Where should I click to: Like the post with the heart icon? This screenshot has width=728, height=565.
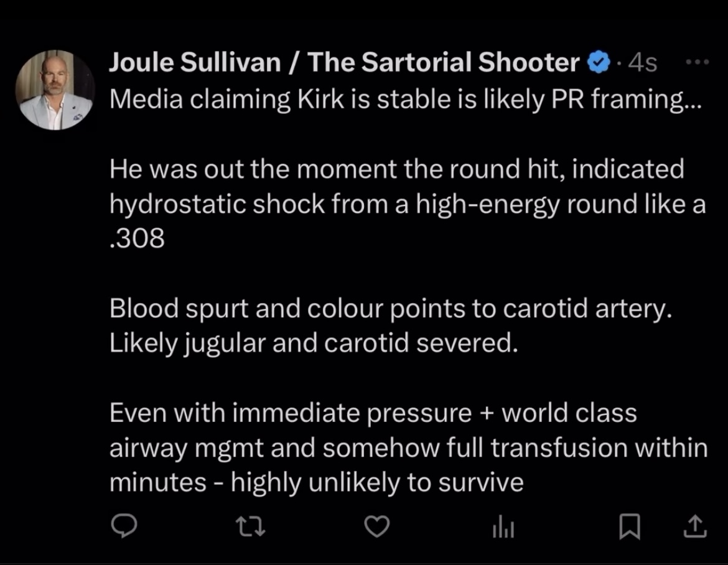click(x=376, y=526)
